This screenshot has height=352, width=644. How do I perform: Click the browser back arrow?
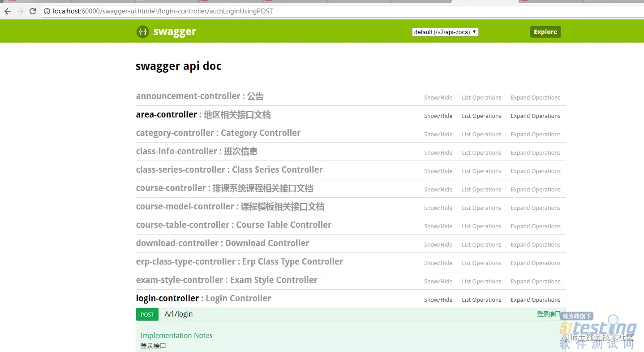[8, 11]
